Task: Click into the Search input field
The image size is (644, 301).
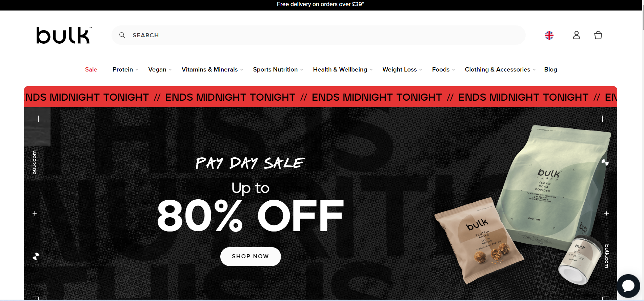Action: tap(319, 35)
